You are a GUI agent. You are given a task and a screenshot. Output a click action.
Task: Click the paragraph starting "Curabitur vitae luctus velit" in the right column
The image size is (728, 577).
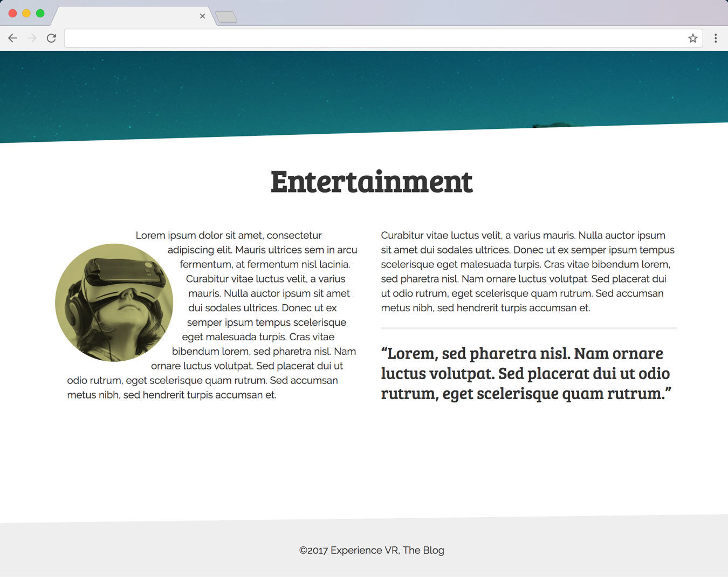(x=528, y=272)
